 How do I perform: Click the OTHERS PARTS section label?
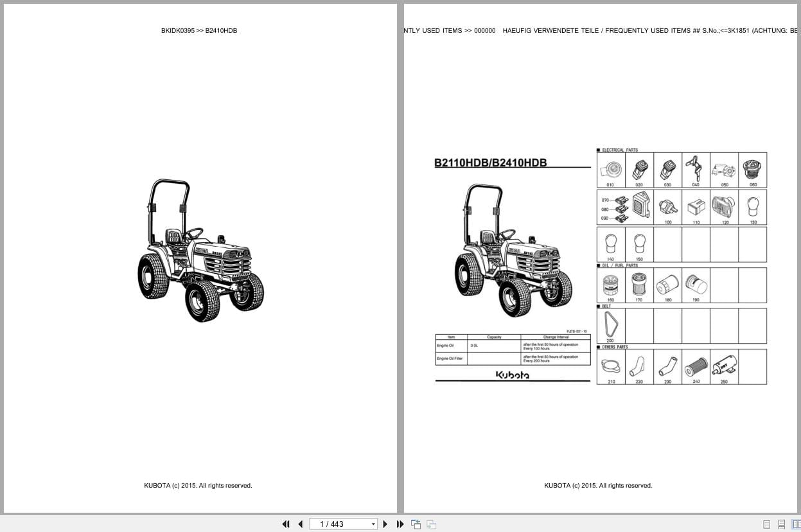point(615,347)
